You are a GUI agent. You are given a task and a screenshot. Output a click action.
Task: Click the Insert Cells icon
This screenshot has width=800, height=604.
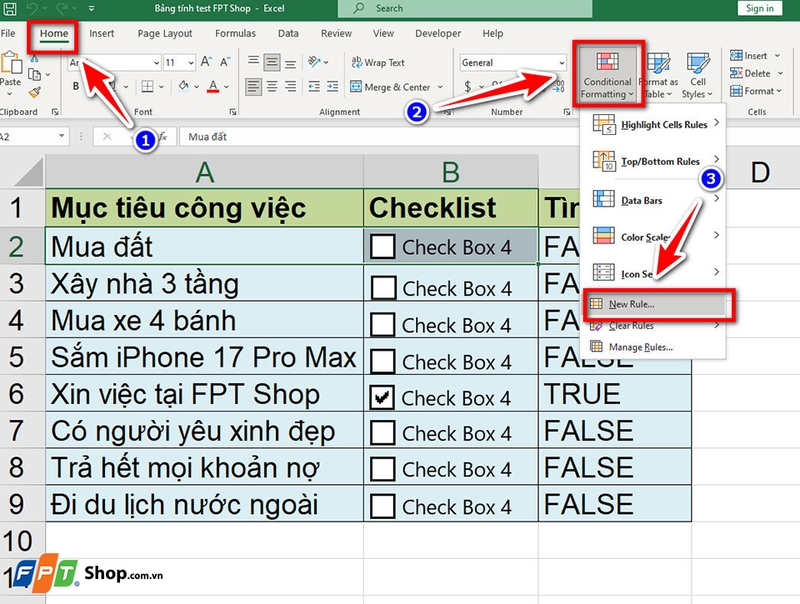[737, 55]
